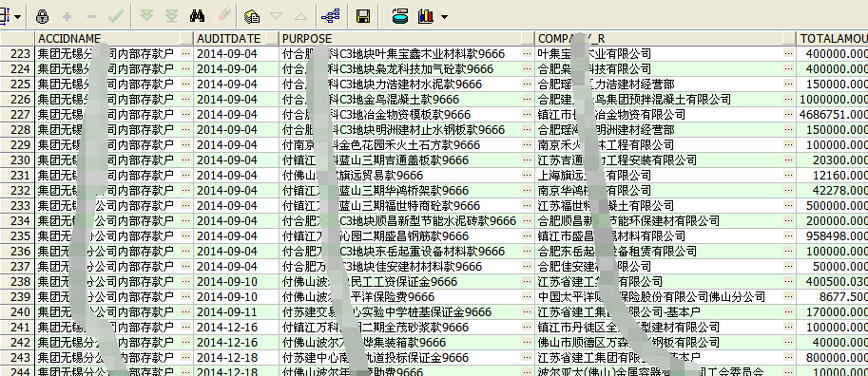Image resolution: width=868 pixels, height=376 pixels.
Task: Select row number 230
Action: pyautogui.click(x=18, y=160)
